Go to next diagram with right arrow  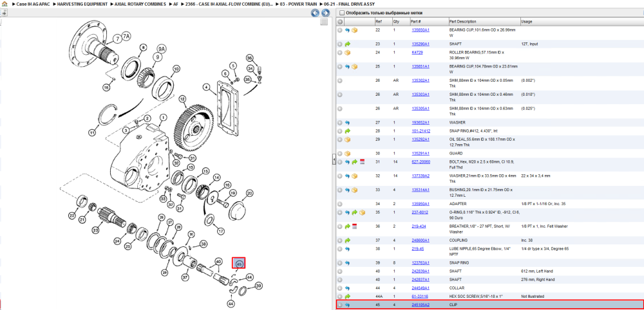coord(325,13)
